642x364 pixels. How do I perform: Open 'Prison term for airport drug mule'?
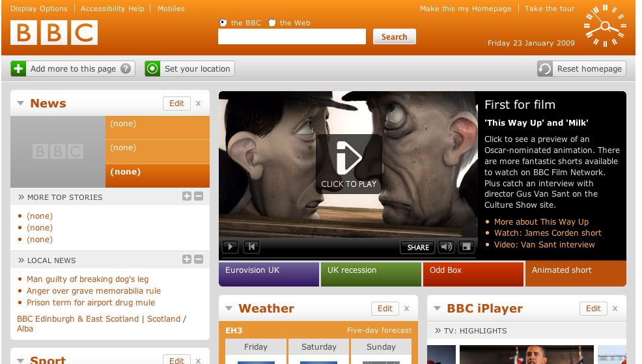pyautogui.click(x=91, y=303)
